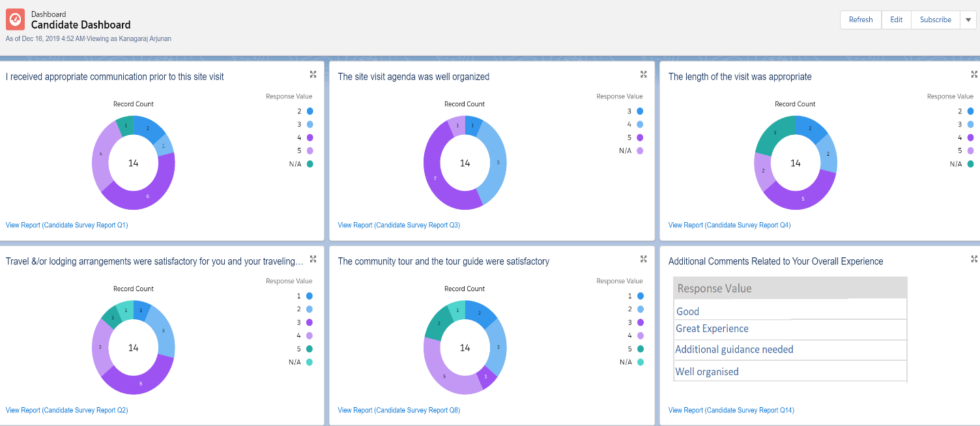Viewport: 980px width, 426px height.
Task: Toggle the 2 legend entry in visit length chart
Action: [966, 111]
